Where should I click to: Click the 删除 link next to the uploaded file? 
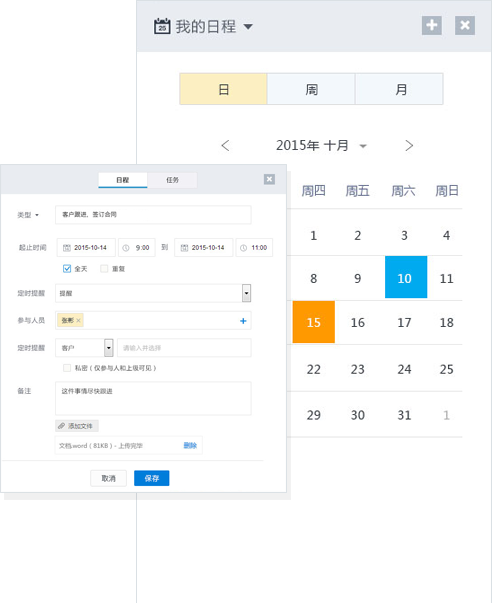pos(190,445)
